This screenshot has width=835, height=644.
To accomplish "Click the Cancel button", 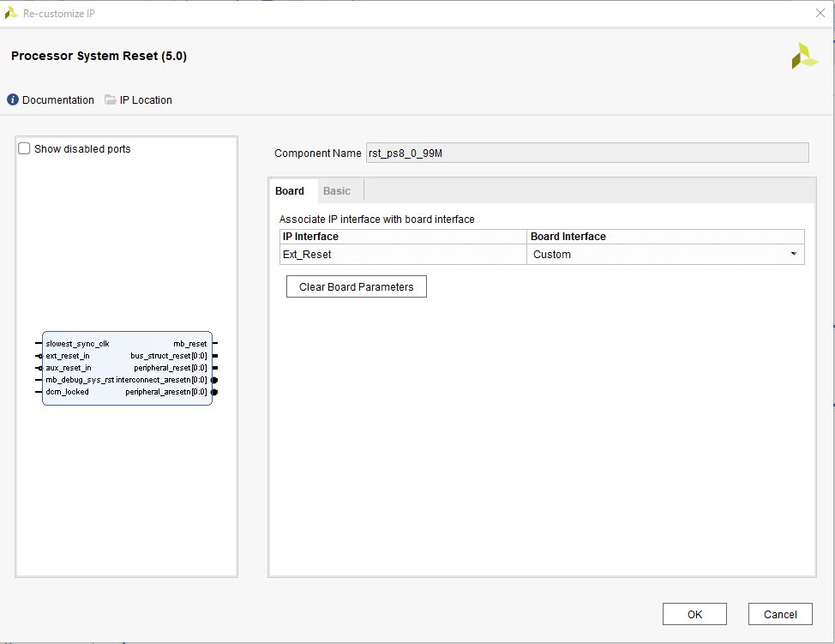I will point(780,614).
